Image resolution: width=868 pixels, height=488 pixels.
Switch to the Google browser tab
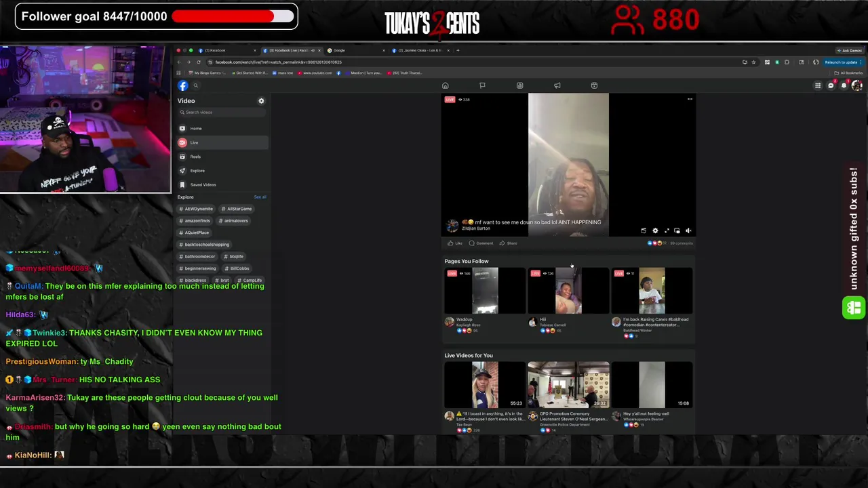pos(355,50)
